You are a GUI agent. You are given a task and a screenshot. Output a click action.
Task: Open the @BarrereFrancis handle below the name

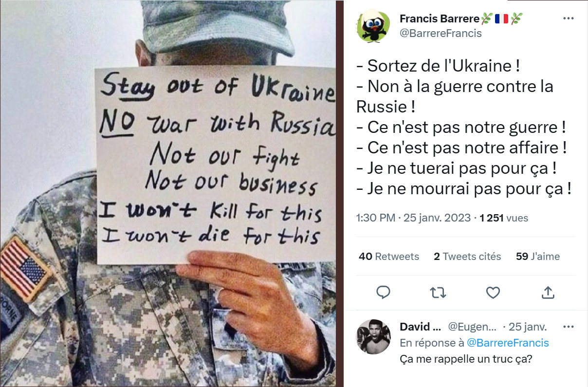click(x=441, y=33)
